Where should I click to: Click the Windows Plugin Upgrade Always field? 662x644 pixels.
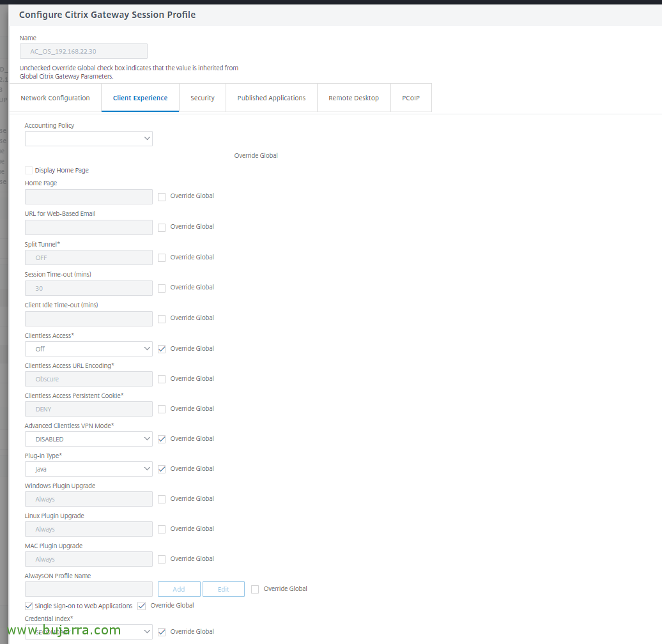(x=89, y=499)
